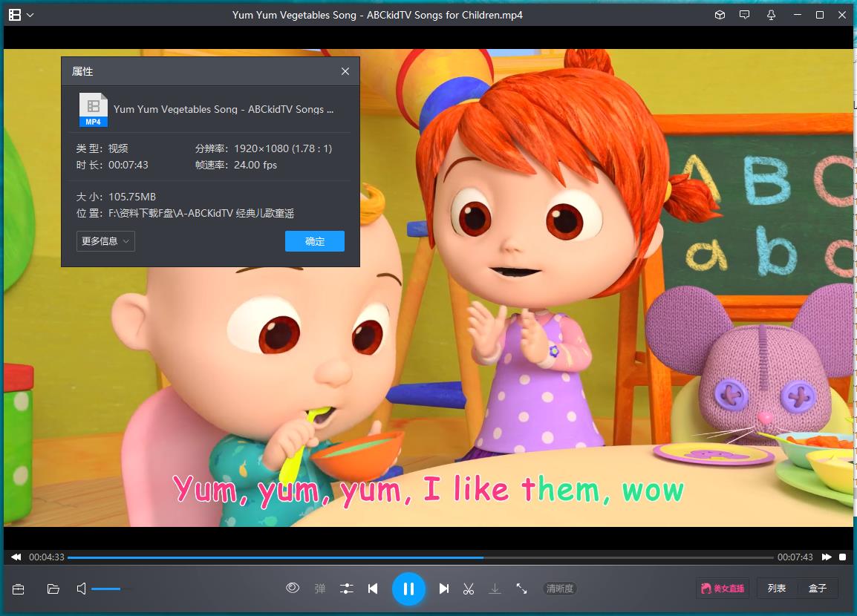Skip to the next video
Viewport: 857px width, 616px height.
pyautogui.click(x=444, y=589)
